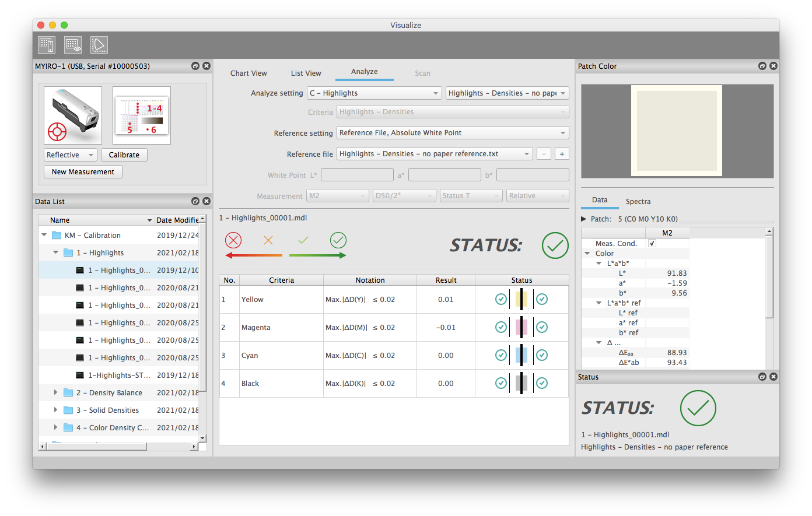Click the plus button beside Reference file
This screenshot has width=812, height=516.
pos(562,154)
